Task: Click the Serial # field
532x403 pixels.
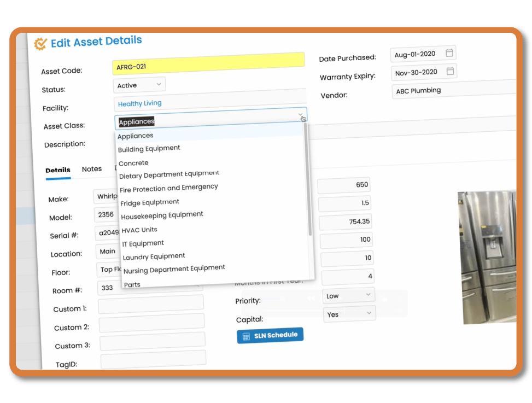Action: click(x=107, y=233)
